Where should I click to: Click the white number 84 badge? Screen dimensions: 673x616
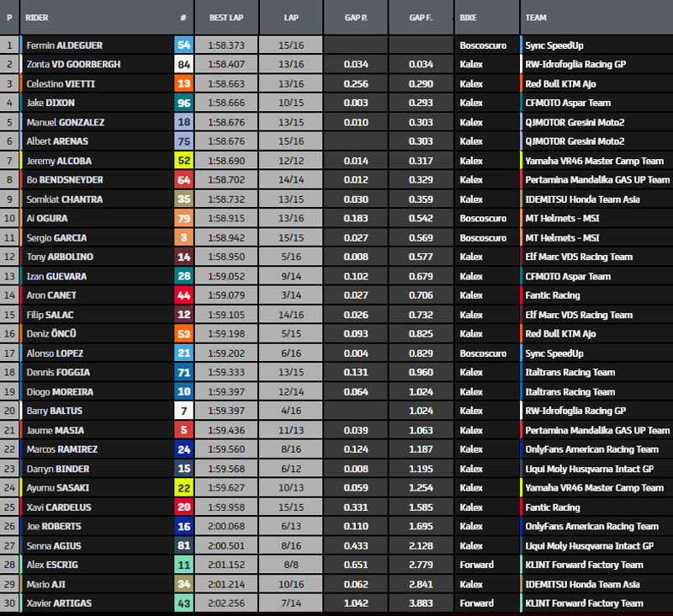coord(183,65)
